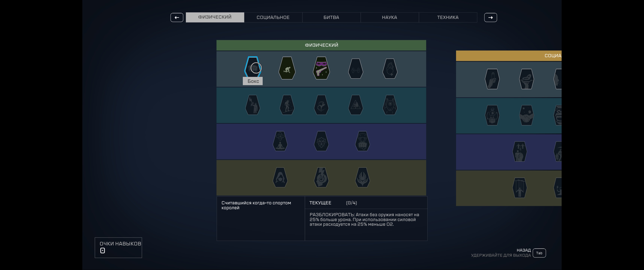Select the kneeling runner Fitness skill

[x=287, y=68]
